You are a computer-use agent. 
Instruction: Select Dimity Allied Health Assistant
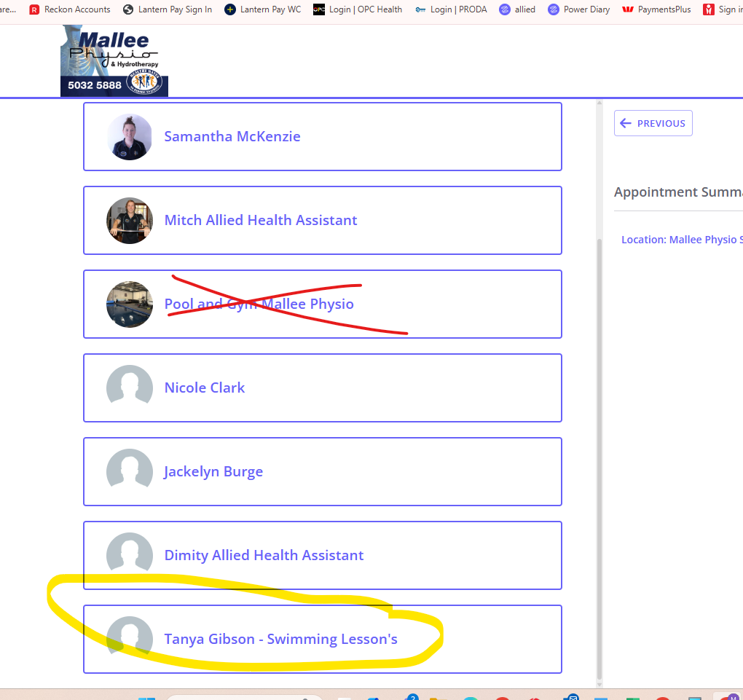[264, 555]
